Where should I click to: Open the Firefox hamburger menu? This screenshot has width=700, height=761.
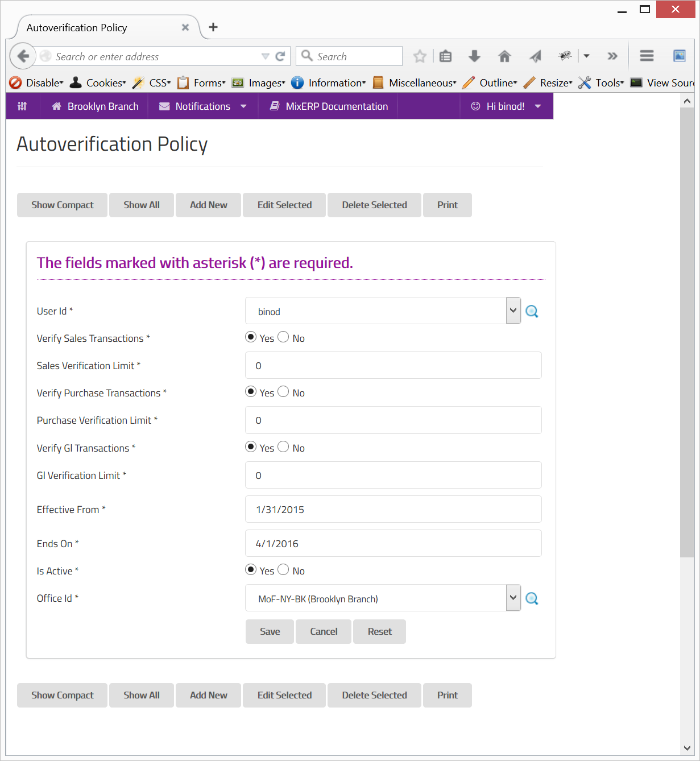click(647, 56)
